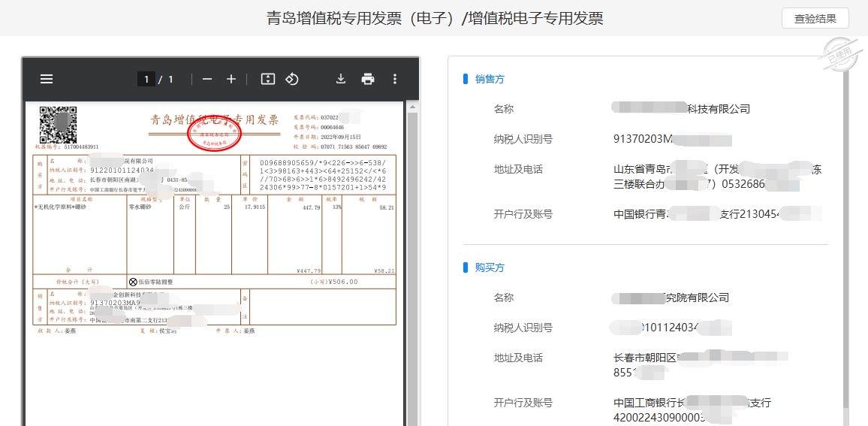
Task: Click the amount value 447.79
Action: (312, 207)
